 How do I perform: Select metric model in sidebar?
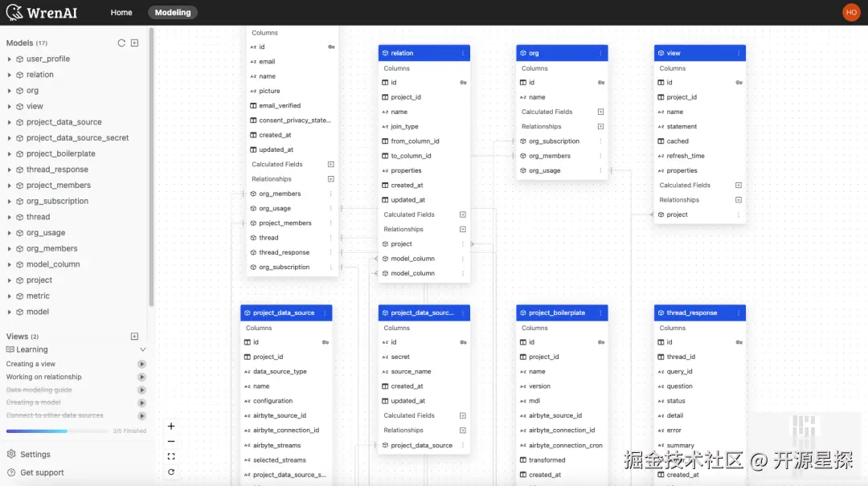pos(38,296)
